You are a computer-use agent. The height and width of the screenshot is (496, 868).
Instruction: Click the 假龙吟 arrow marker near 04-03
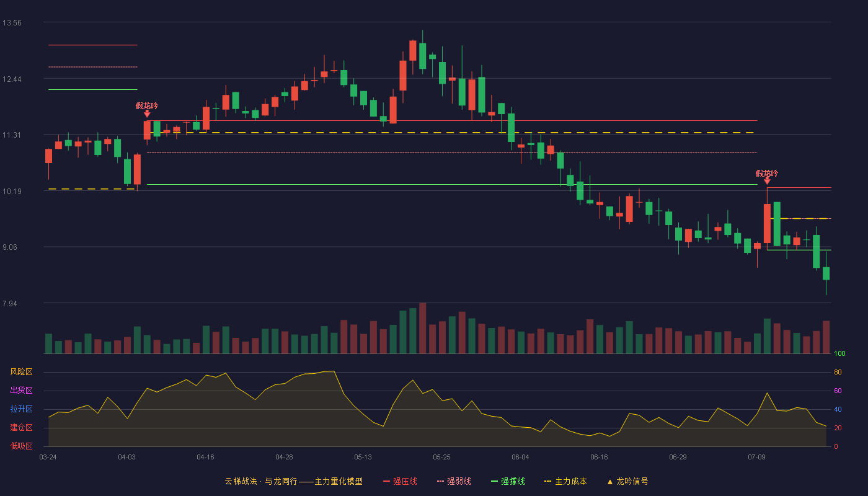pyautogui.click(x=147, y=113)
